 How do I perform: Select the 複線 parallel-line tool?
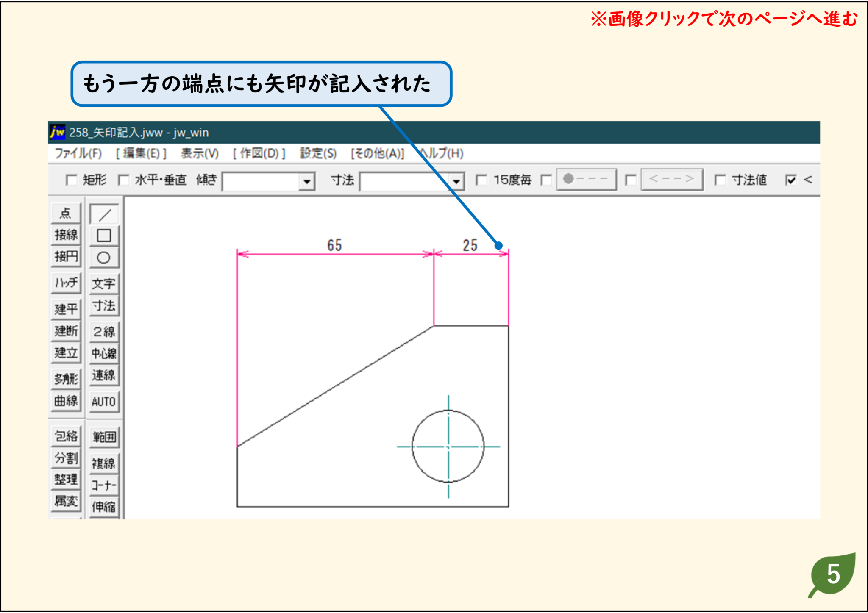[103, 463]
